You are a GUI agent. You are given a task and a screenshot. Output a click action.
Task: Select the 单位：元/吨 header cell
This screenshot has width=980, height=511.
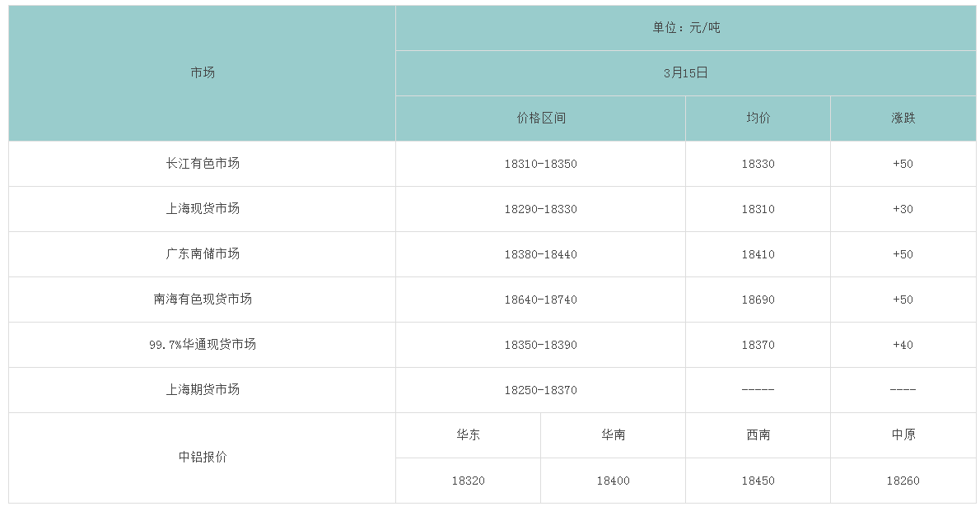pos(686,28)
